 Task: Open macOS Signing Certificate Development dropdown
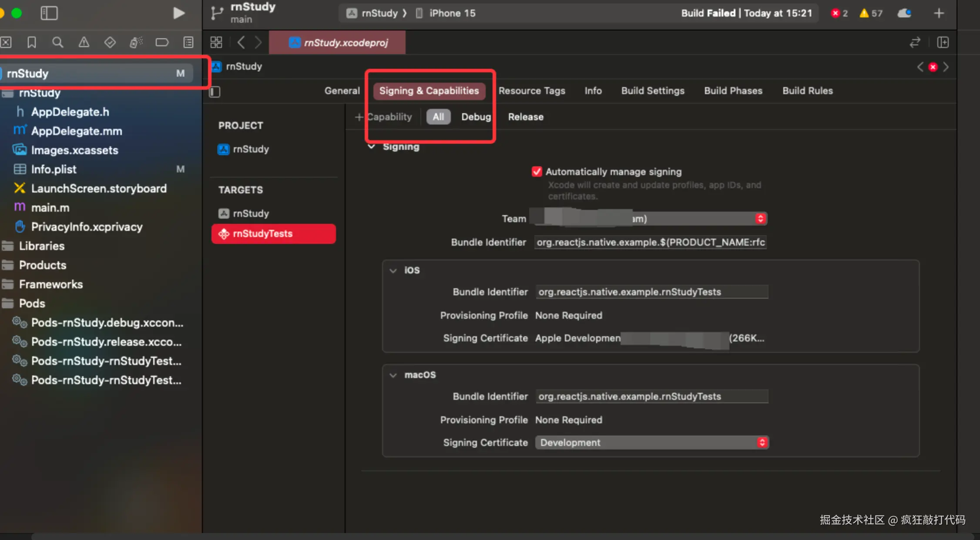[651, 442]
